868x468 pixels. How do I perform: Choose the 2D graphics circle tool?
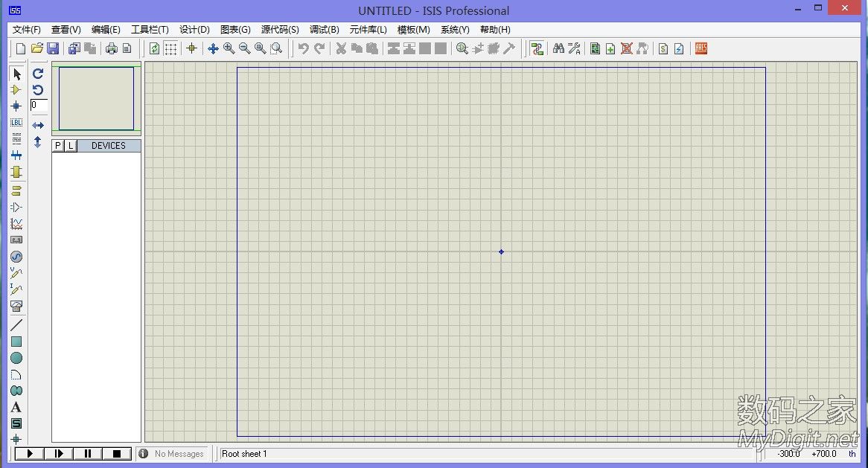coord(16,358)
